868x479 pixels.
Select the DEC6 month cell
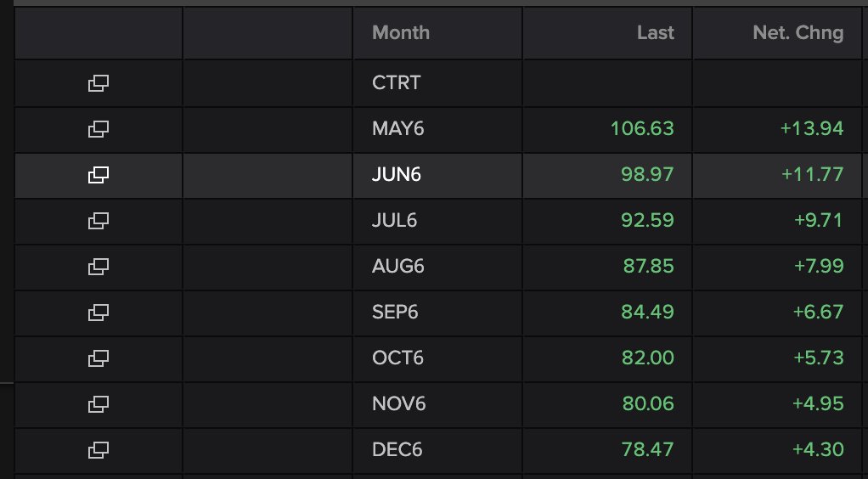(x=397, y=449)
